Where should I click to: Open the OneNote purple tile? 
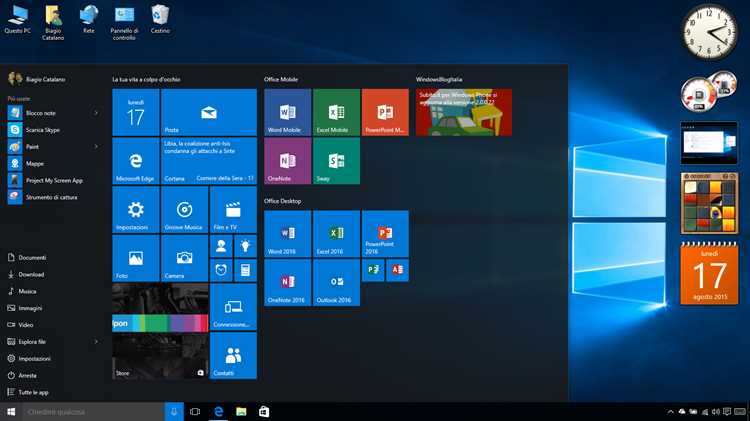[x=287, y=161]
